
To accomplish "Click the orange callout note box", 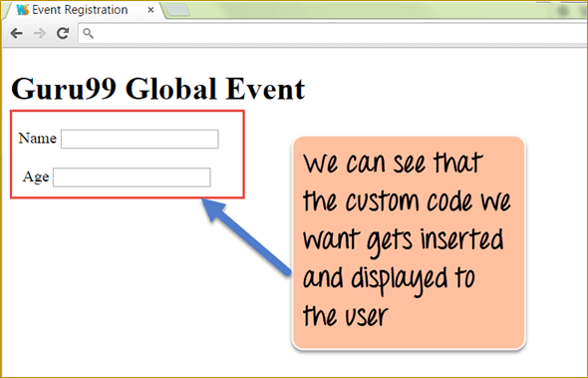I will point(409,243).
